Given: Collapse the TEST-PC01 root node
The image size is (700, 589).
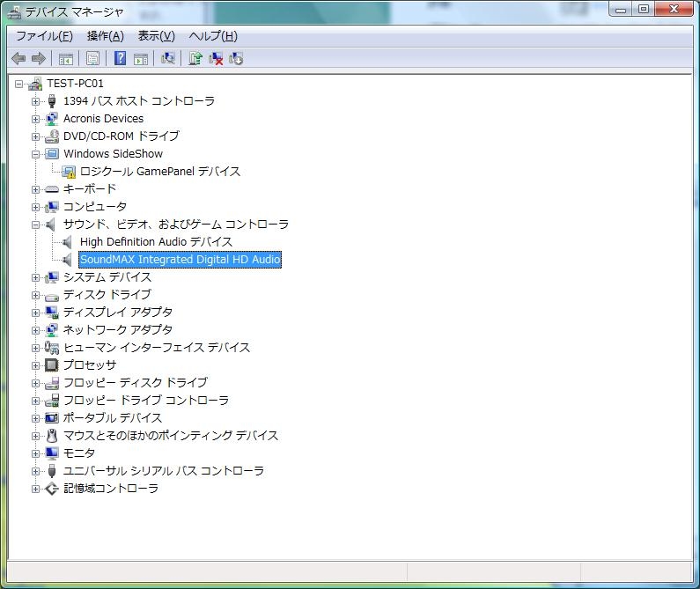Looking at the screenshot, I should click(18, 84).
